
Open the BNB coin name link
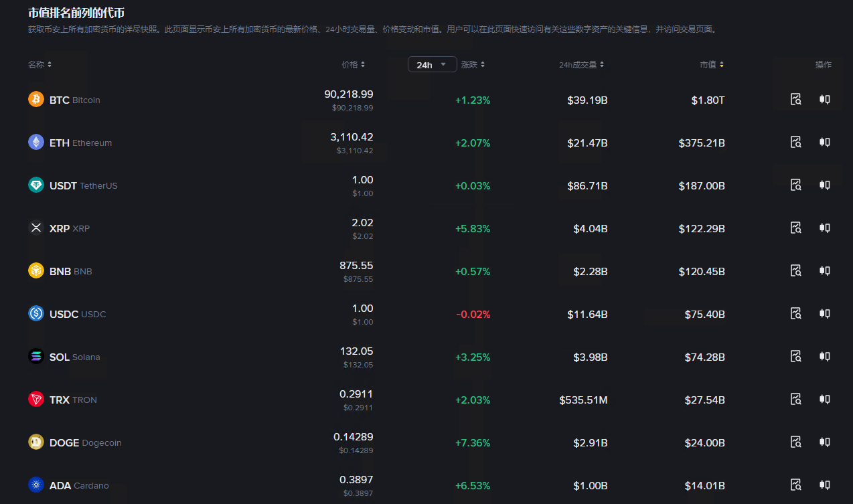[70, 271]
